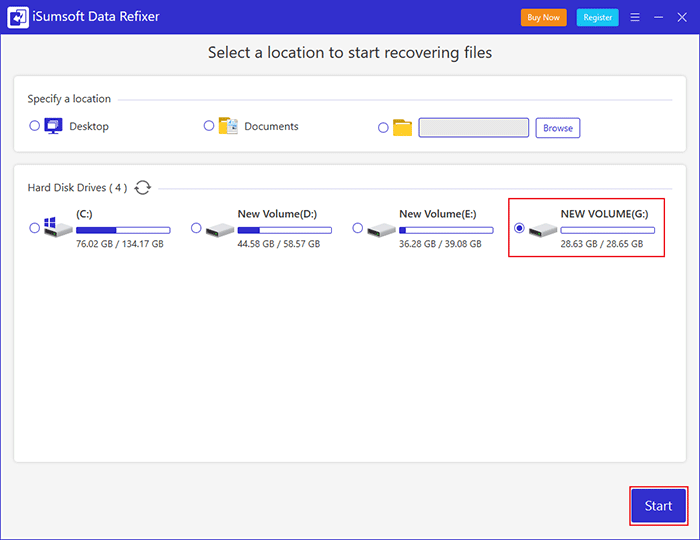This screenshot has height=540, width=700.
Task: Click the yellow custom folder icon
Action: (x=402, y=128)
